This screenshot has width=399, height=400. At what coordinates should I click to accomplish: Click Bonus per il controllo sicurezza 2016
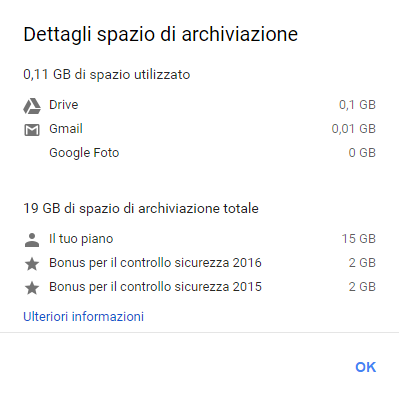(155, 263)
